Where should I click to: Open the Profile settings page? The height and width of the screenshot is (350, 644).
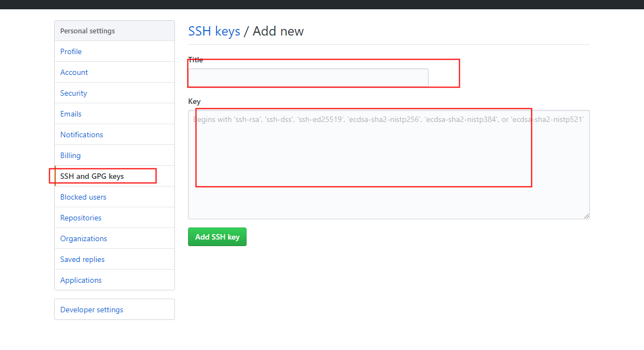71,51
